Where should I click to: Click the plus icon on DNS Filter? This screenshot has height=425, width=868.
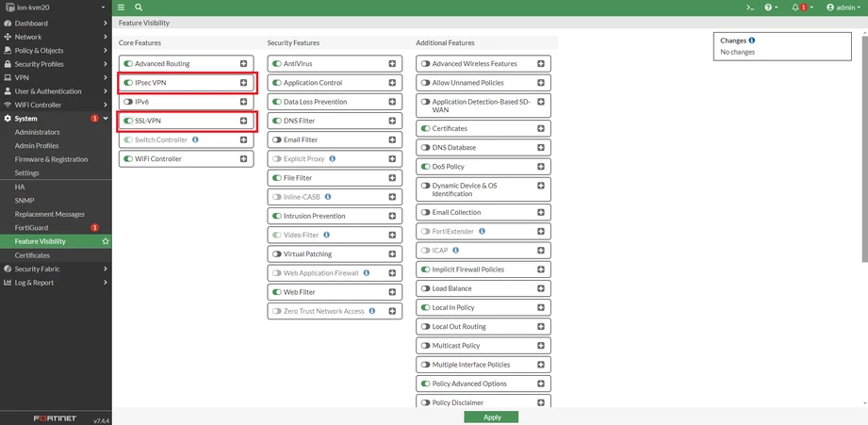tap(392, 121)
